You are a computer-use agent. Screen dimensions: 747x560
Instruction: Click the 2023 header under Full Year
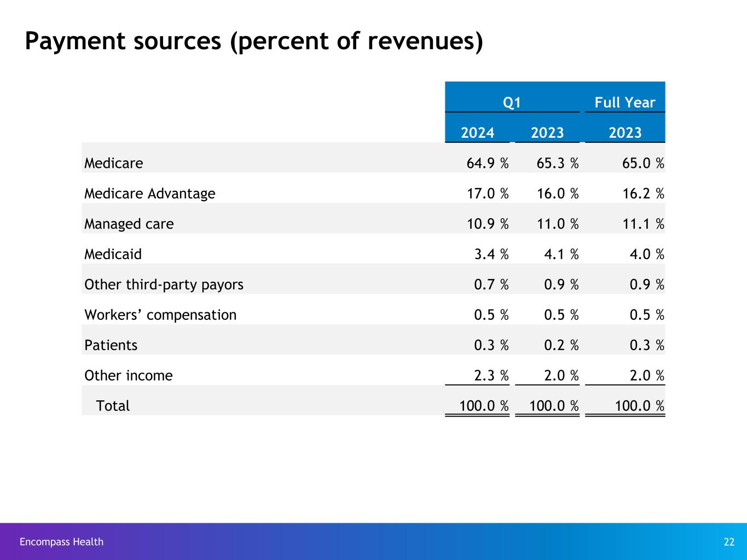tap(625, 133)
